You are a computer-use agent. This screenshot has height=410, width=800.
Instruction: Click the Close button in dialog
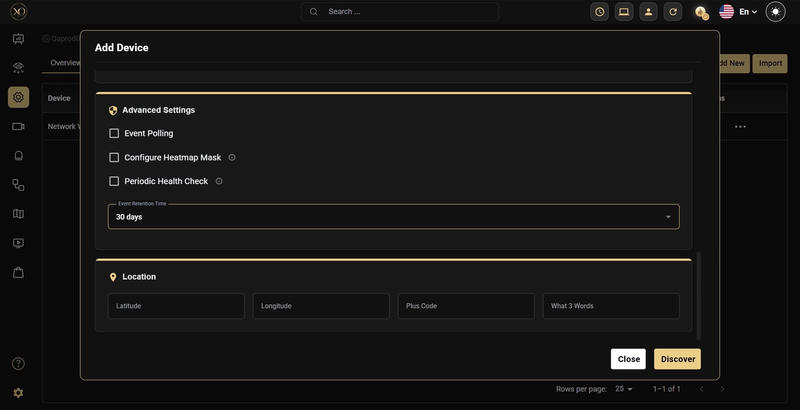pyautogui.click(x=628, y=359)
